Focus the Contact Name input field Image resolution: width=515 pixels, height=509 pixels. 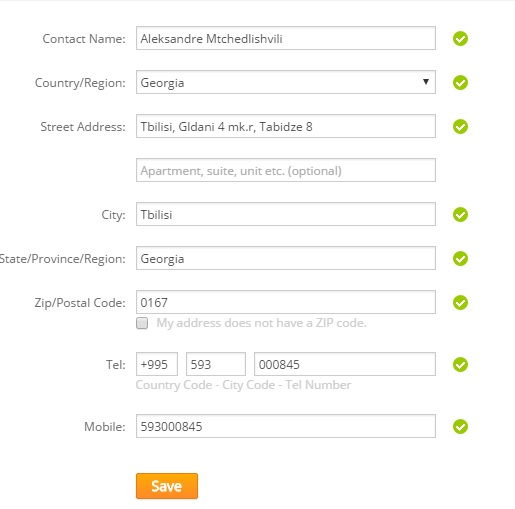[x=286, y=38]
